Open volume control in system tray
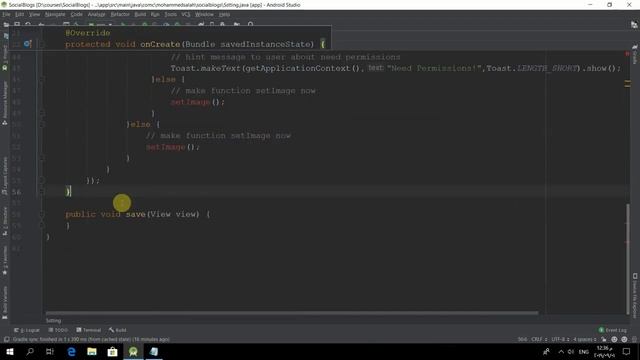Image resolution: width=640 pixels, height=360 pixels. (571, 351)
